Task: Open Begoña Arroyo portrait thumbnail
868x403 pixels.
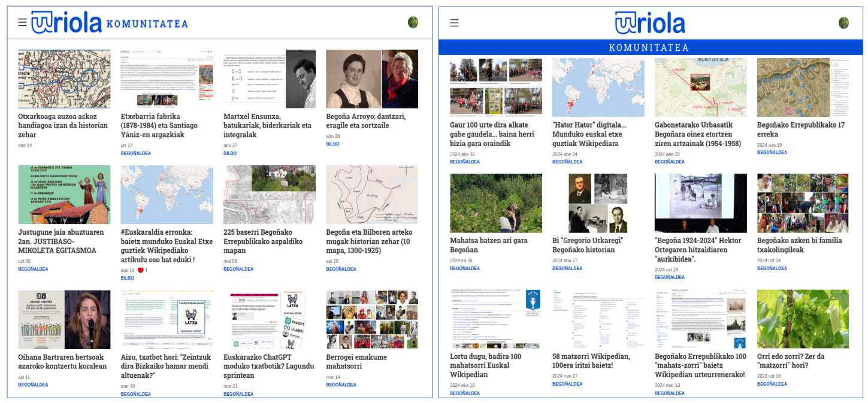Action: click(x=371, y=78)
